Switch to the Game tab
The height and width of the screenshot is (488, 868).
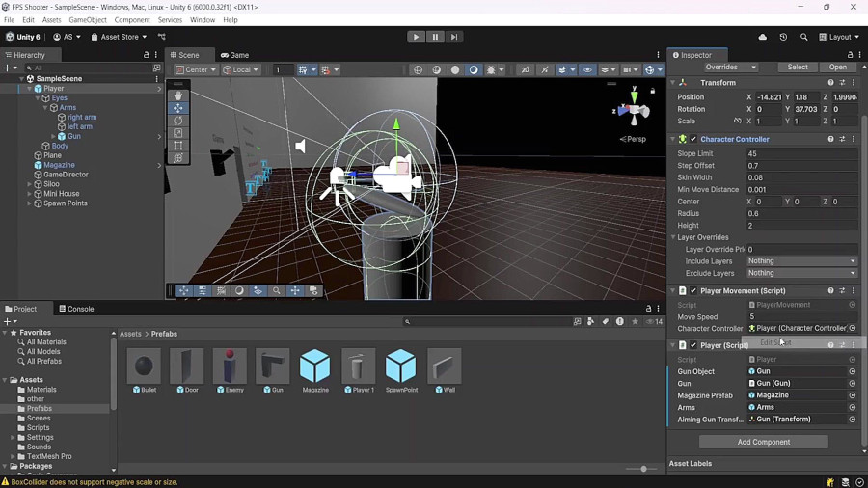coord(234,55)
